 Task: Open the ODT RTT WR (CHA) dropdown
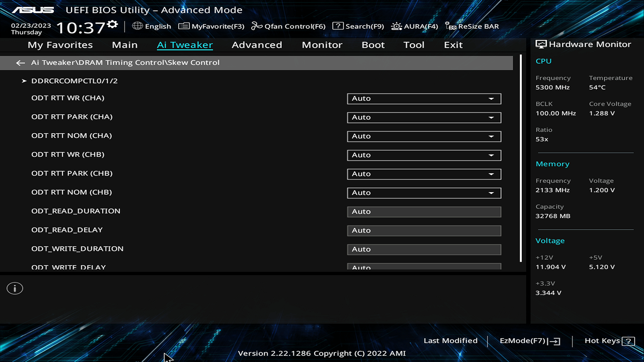(424, 99)
